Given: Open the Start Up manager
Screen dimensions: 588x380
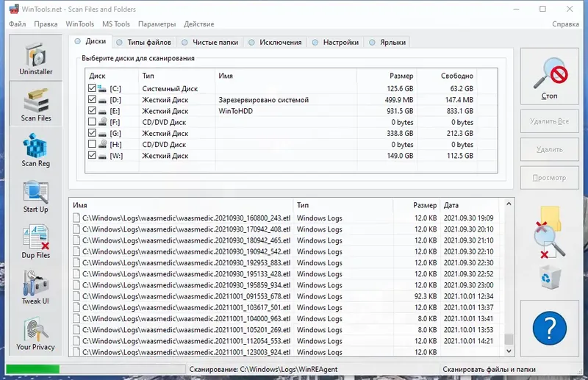Looking at the screenshot, I should (x=35, y=196).
